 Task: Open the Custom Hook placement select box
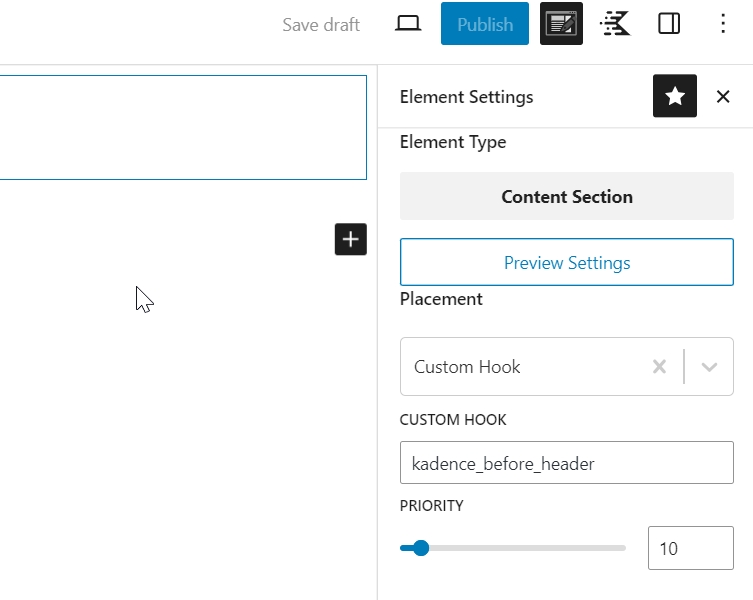coord(520,367)
